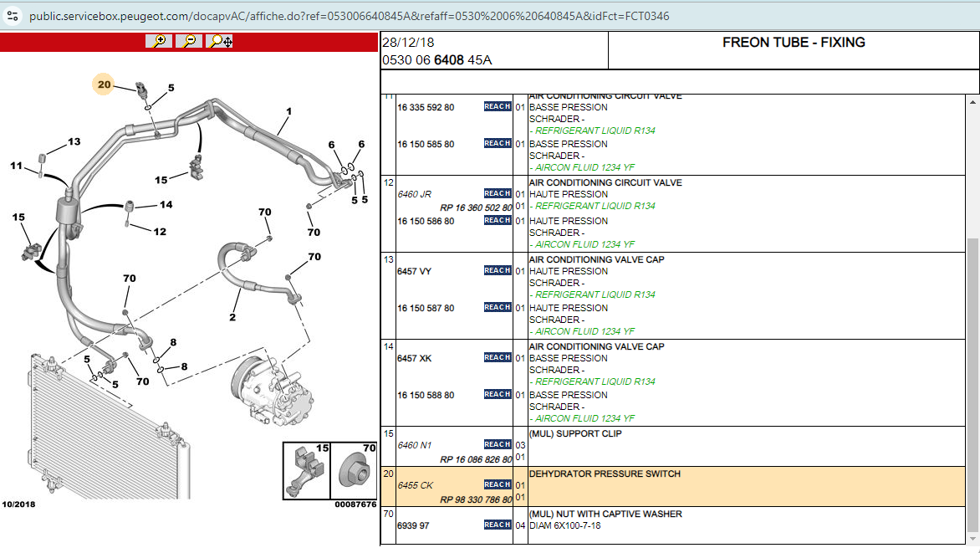980x553 pixels.
Task: Click REACH badge for part 16 335 592 80
Action: click(x=498, y=106)
